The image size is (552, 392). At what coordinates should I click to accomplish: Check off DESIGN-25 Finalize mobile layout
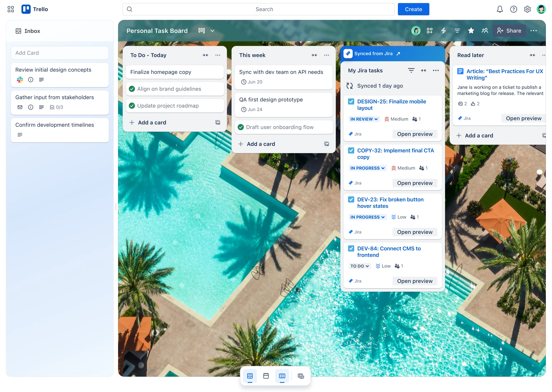[x=351, y=101]
